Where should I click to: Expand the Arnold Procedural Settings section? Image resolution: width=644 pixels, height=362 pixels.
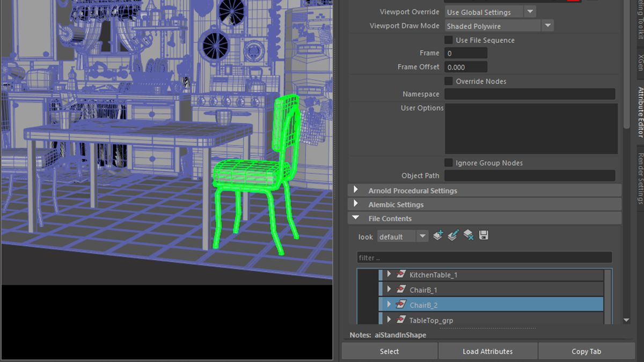pyautogui.click(x=356, y=190)
